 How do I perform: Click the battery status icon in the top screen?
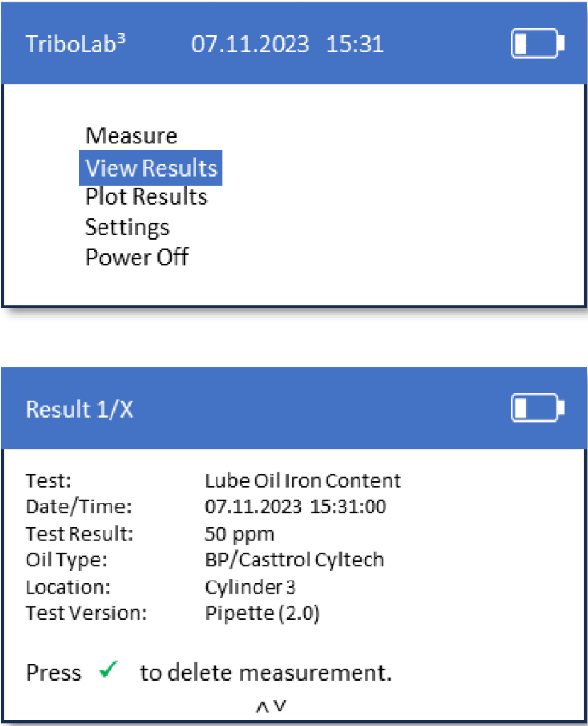click(x=537, y=44)
